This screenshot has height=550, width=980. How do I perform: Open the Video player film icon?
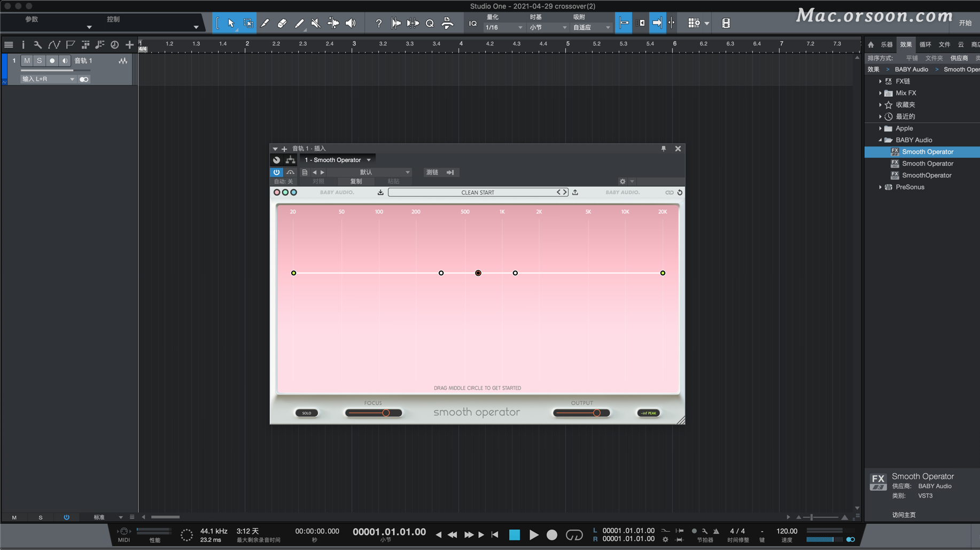point(726,23)
